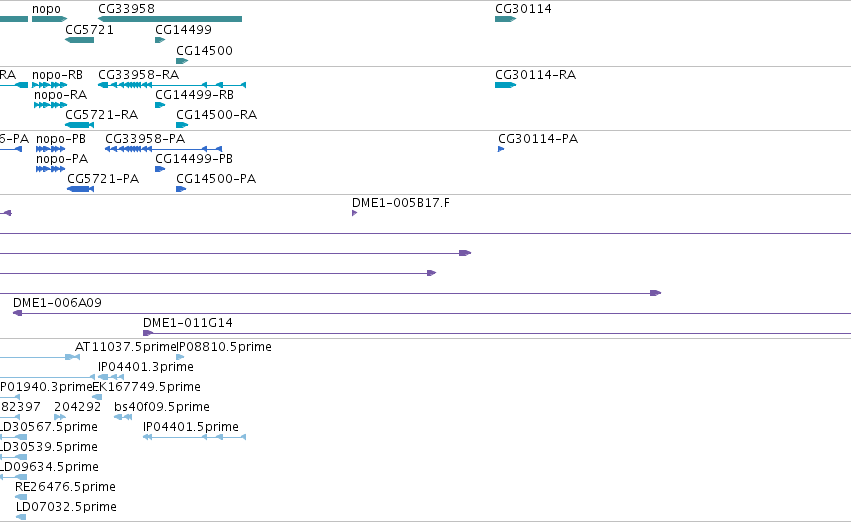
Task: Select the EK167749.5prime EST label
Action: tap(147, 386)
